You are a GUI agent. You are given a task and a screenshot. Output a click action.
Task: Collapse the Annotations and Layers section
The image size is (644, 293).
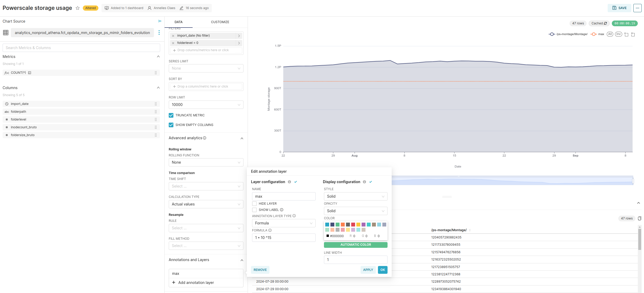point(242,260)
